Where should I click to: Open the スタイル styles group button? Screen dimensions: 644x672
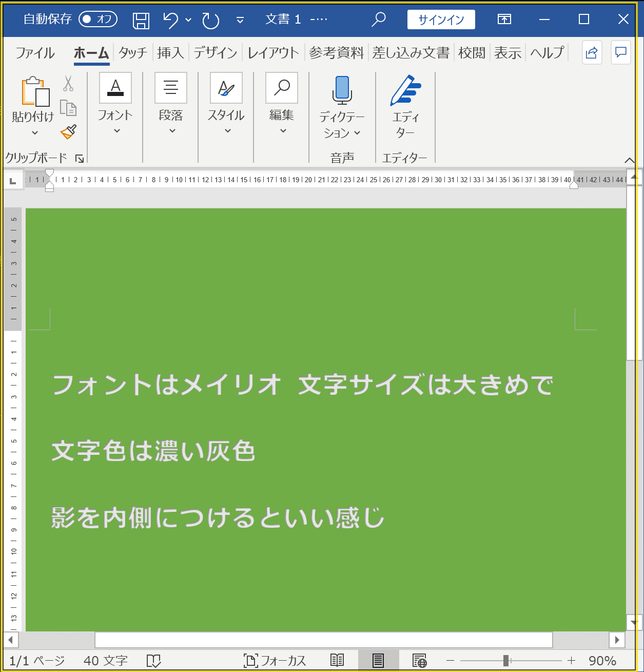click(226, 104)
